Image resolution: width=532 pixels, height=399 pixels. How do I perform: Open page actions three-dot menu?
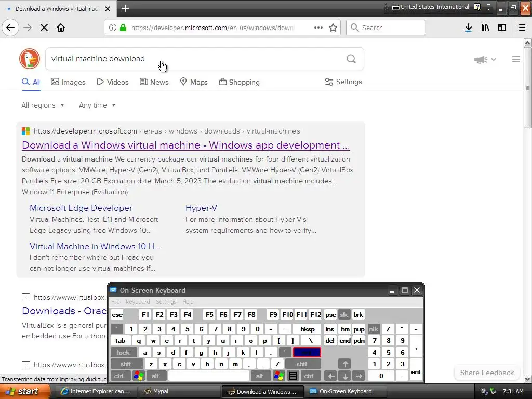318,28
